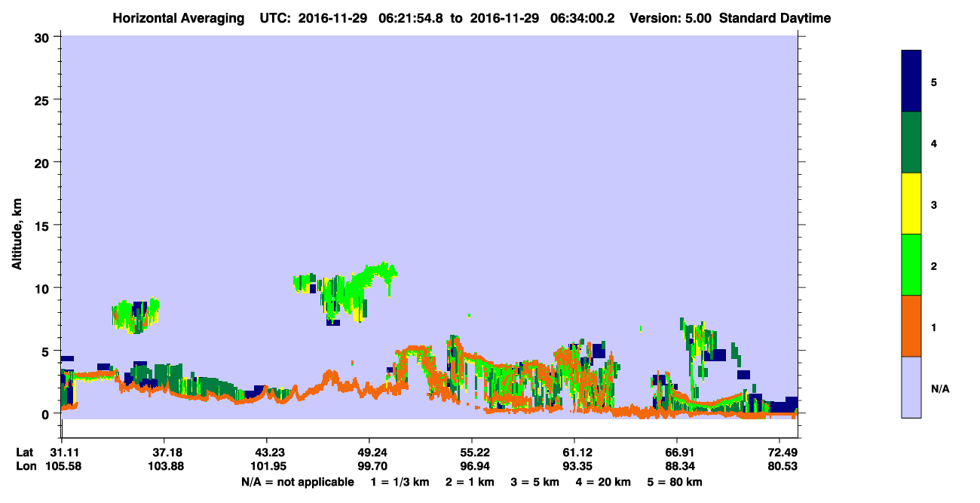Click the colorbar label '5'
The image size is (980, 503).
tap(934, 82)
